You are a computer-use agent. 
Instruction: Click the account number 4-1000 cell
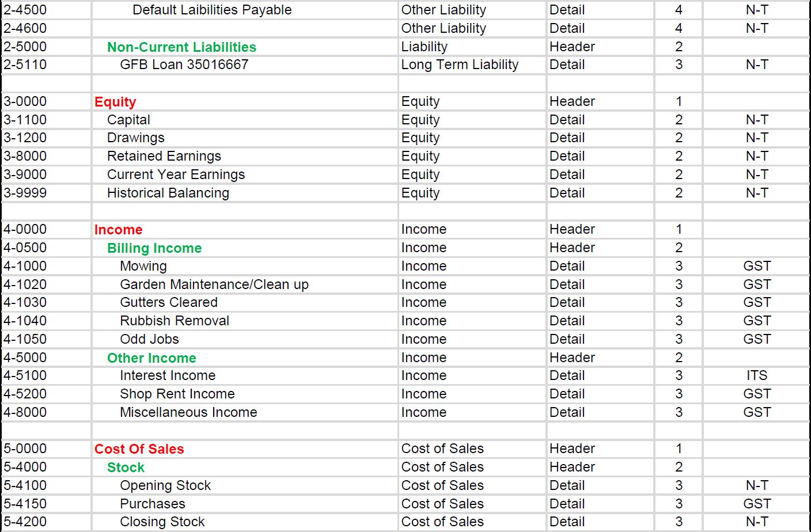tap(26, 266)
